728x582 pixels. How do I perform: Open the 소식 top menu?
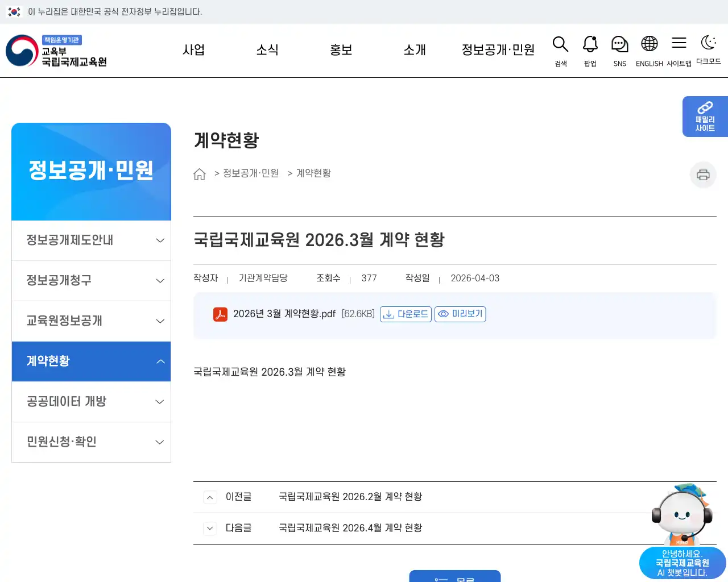pyautogui.click(x=267, y=50)
